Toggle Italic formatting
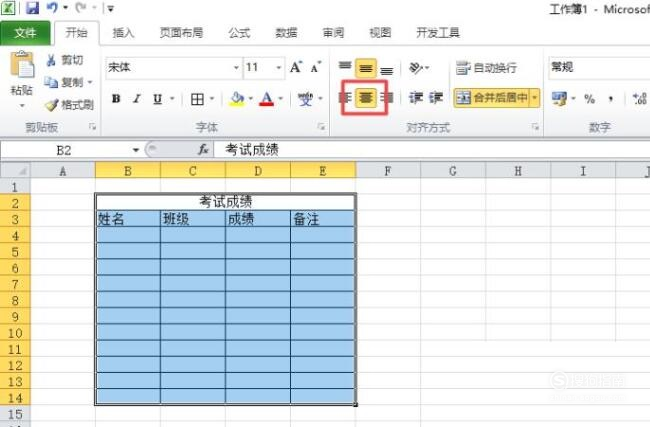The height and width of the screenshot is (427, 650). click(x=137, y=99)
